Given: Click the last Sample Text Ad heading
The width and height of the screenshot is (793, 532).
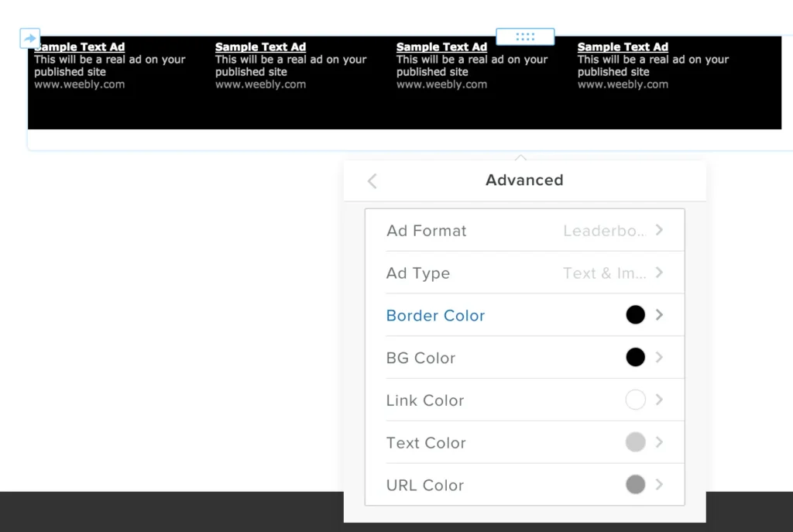Looking at the screenshot, I should click(x=623, y=47).
